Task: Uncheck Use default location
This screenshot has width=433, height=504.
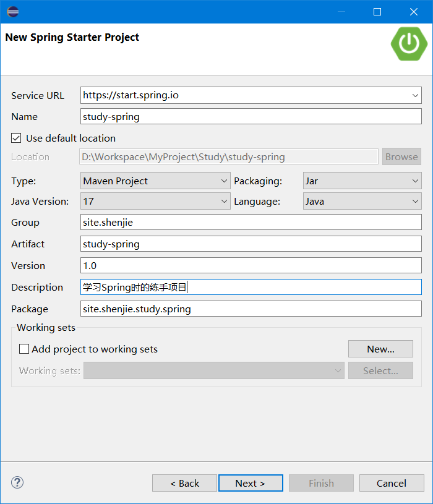Action: pos(15,138)
